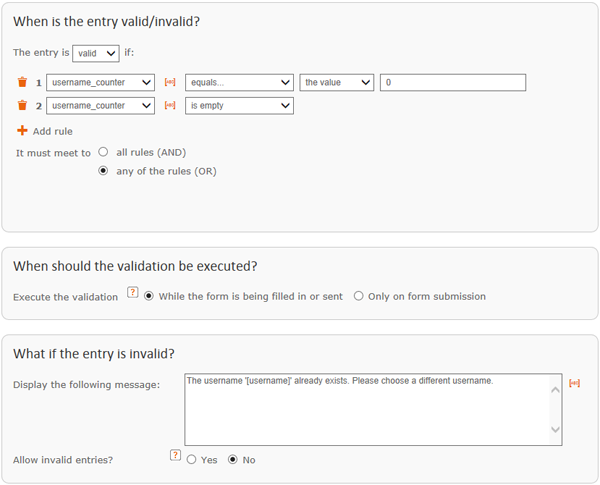Image resolution: width=600 pixels, height=485 pixels.
Task: Click the placeholder icon beside rule 1
Action: tap(170, 82)
